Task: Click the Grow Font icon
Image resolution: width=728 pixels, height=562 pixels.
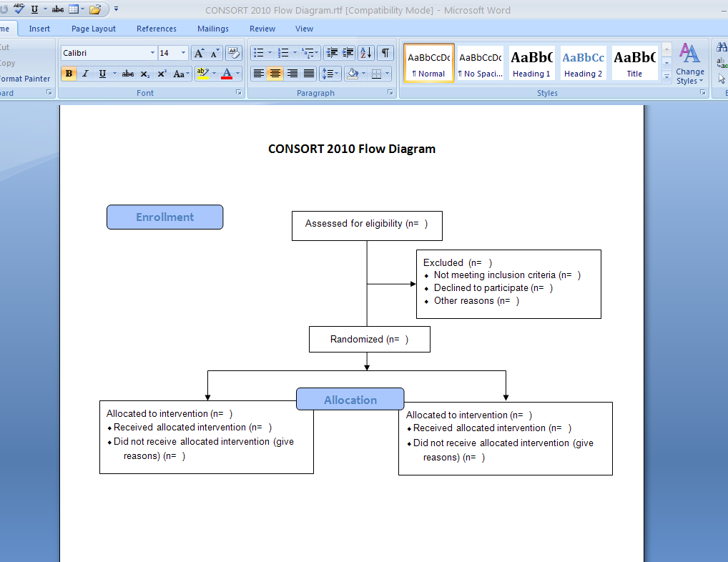Action: (x=199, y=53)
